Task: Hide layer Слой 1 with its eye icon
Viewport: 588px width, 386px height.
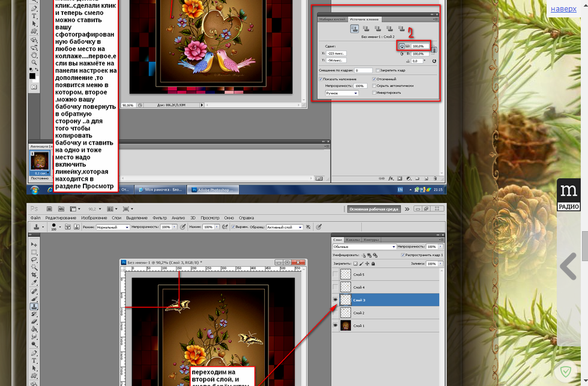Action: 335,325
